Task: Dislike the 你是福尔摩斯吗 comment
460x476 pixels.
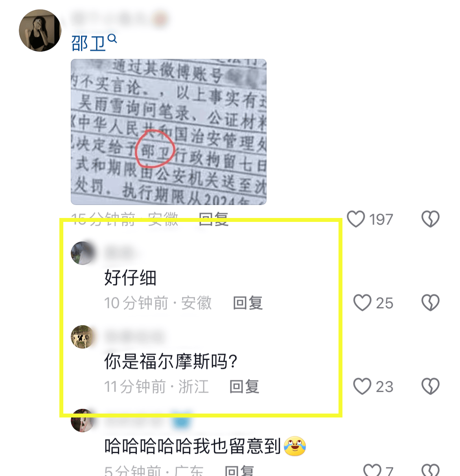Action: point(430,386)
